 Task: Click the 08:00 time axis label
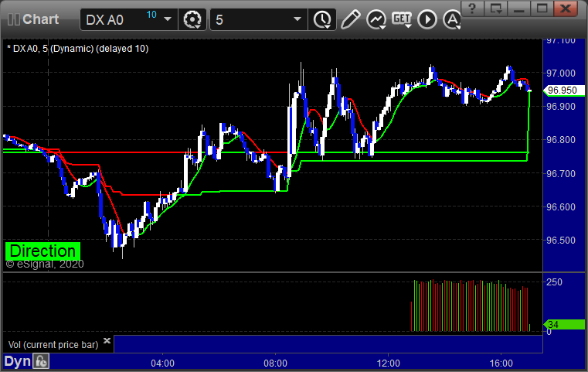pos(276,363)
